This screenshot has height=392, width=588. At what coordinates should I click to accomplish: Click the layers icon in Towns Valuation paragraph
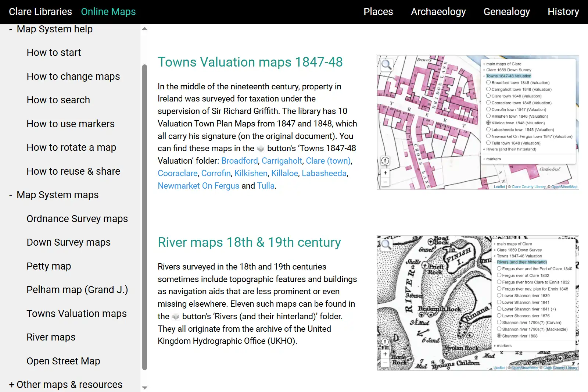coord(261,149)
